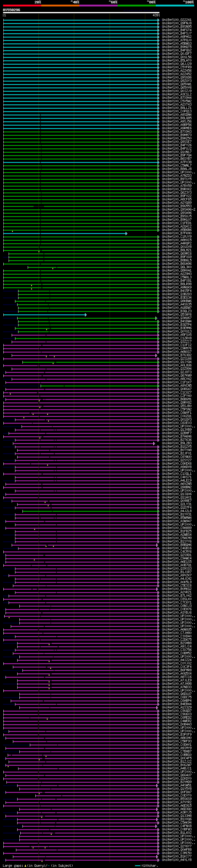
Task: Select label UniRef100_Q9SGD6
Action: point(177,78)
